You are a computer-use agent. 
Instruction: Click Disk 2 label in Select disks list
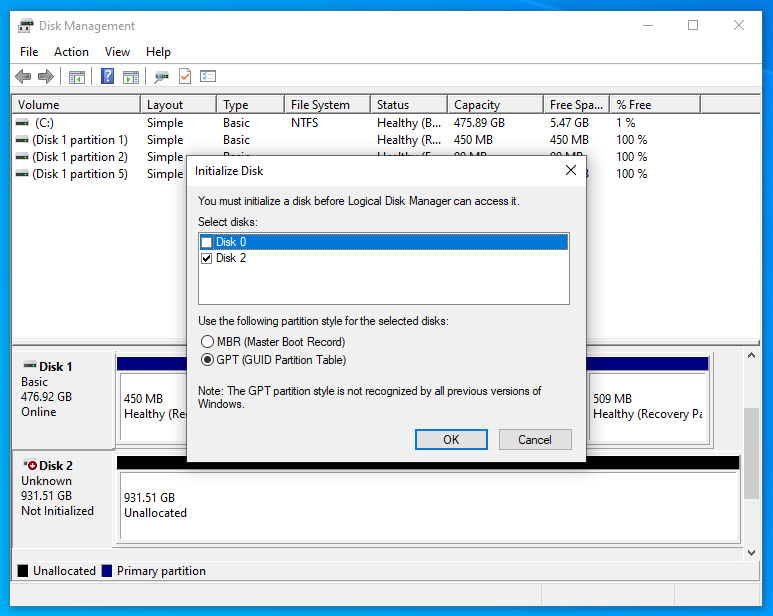[231, 258]
